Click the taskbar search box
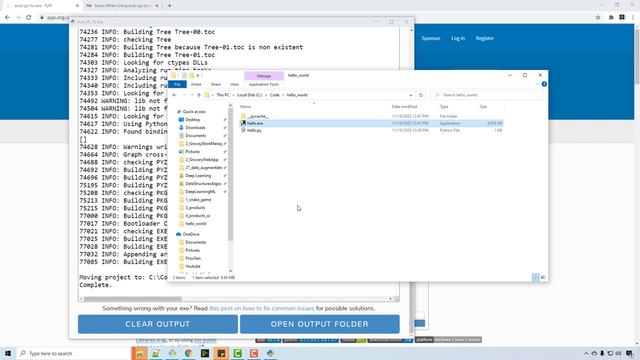The height and width of the screenshot is (360, 640). (73, 353)
